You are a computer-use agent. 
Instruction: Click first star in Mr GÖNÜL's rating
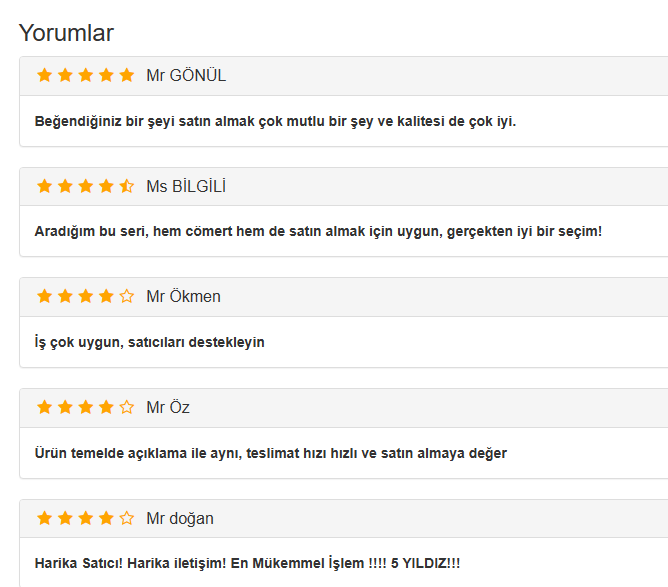[x=45, y=75]
